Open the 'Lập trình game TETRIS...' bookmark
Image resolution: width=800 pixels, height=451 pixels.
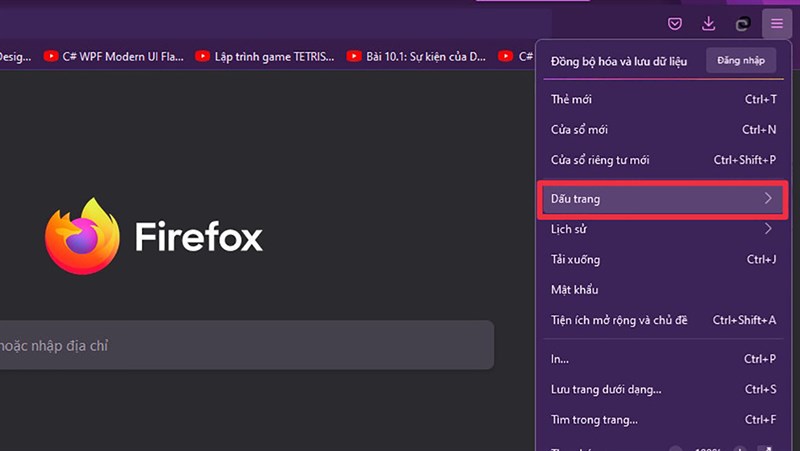click(265, 57)
